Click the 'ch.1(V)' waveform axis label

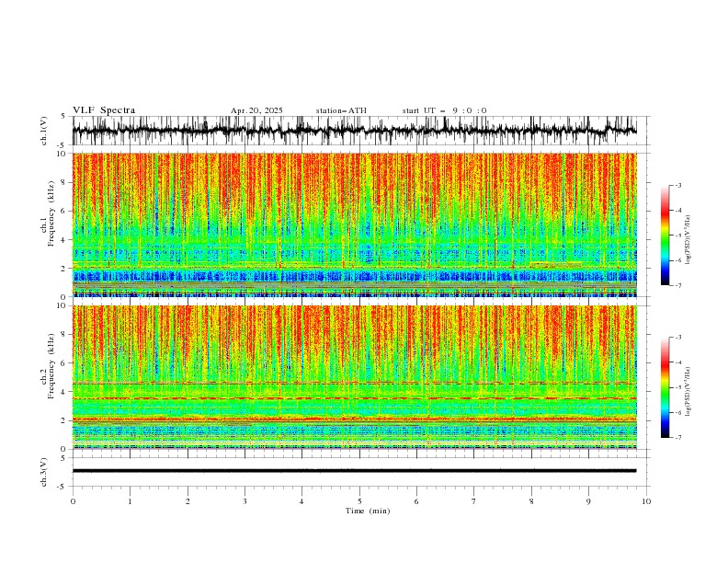pyautogui.click(x=44, y=131)
